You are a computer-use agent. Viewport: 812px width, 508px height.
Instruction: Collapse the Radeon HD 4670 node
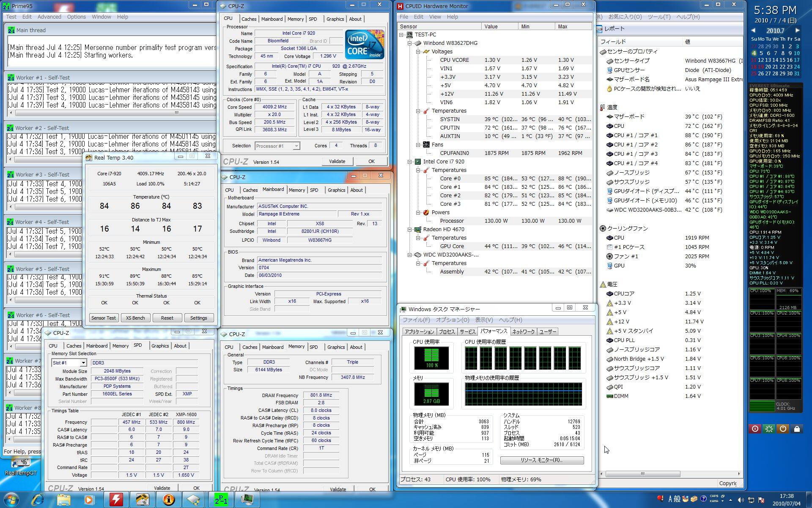pos(410,229)
